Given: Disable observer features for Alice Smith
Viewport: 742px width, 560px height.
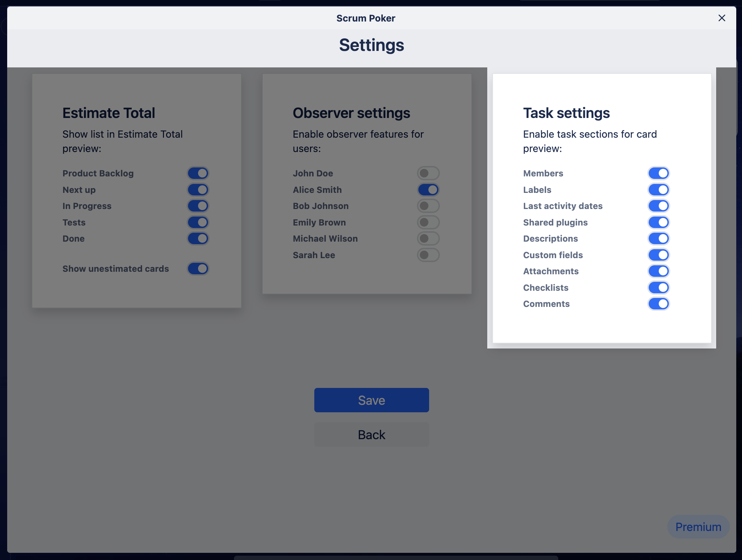Looking at the screenshot, I should click(428, 190).
